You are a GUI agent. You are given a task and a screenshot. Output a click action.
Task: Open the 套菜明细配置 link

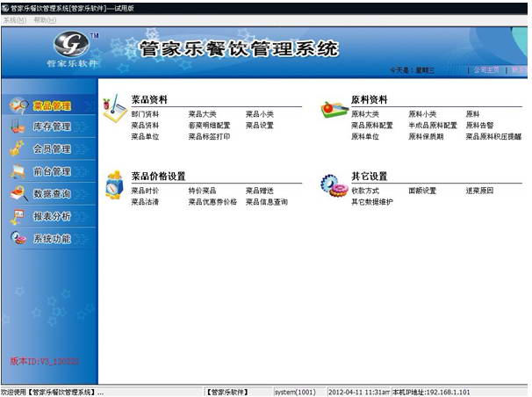tap(209, 126)
